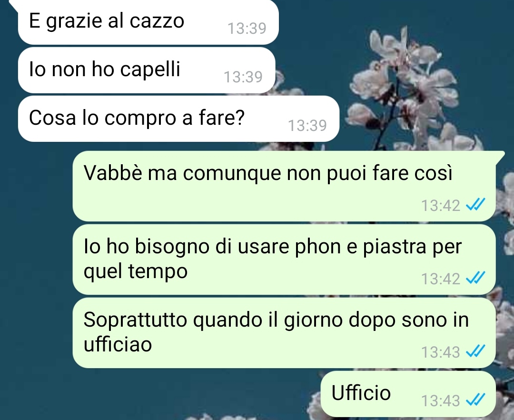
Task: Tap the 13:42 timestamp on the 'Vabbè' message
Action: click(x=441, y=206)
